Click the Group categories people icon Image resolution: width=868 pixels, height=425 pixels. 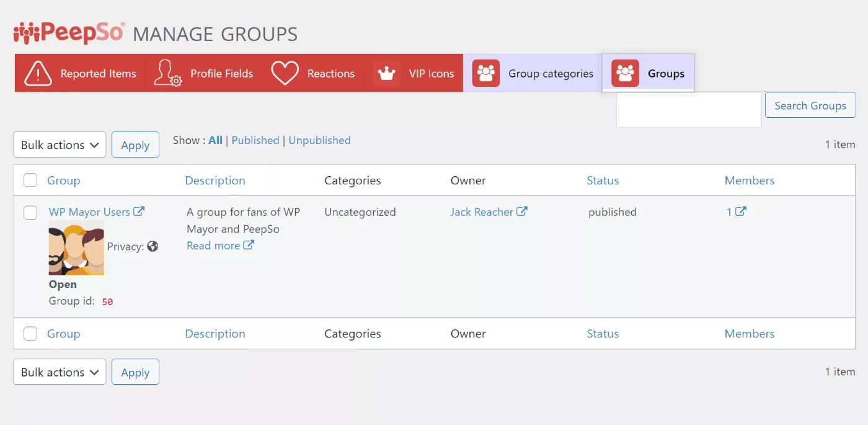[486, 73]
